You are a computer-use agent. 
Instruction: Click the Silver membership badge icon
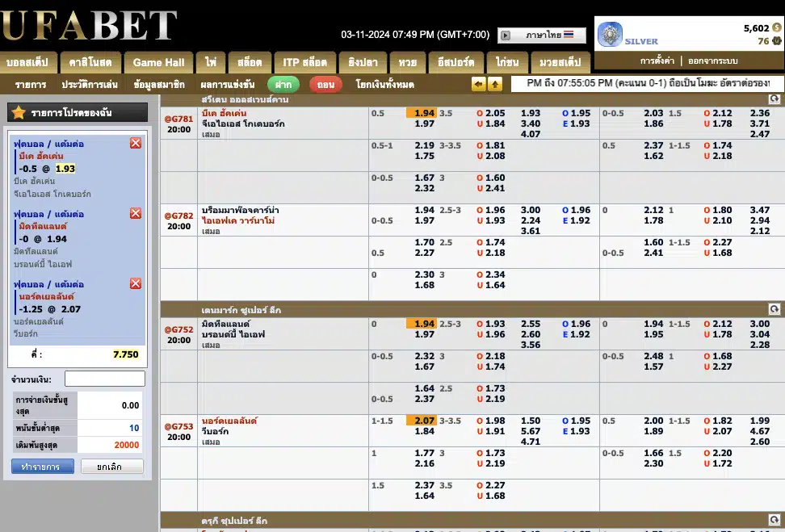(610, 35)
